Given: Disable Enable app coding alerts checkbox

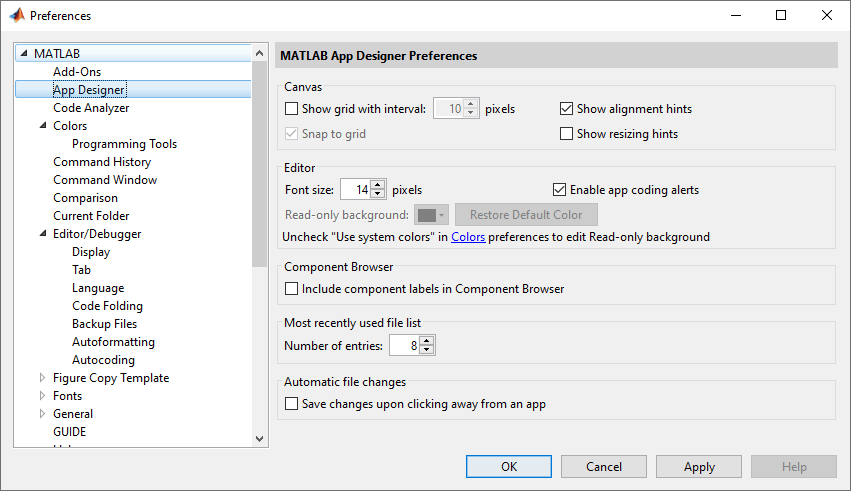Looking at the screenshot, I should (x=560, y=189).
